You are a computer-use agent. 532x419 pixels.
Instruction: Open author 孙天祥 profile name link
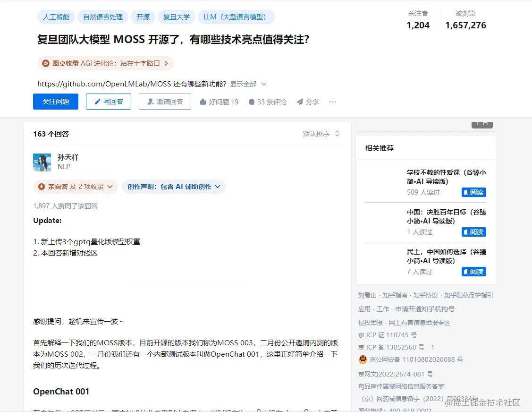[x=68, y=157]
